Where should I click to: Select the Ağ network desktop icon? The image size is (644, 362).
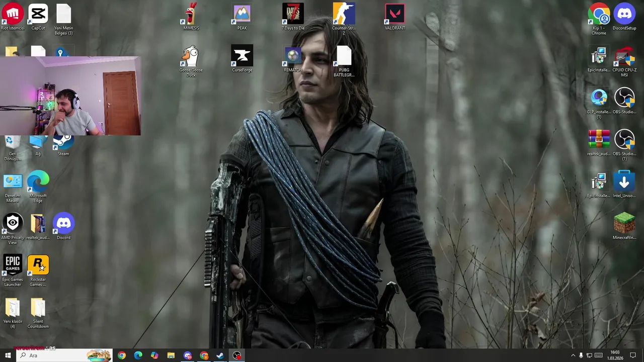[38, 146]
